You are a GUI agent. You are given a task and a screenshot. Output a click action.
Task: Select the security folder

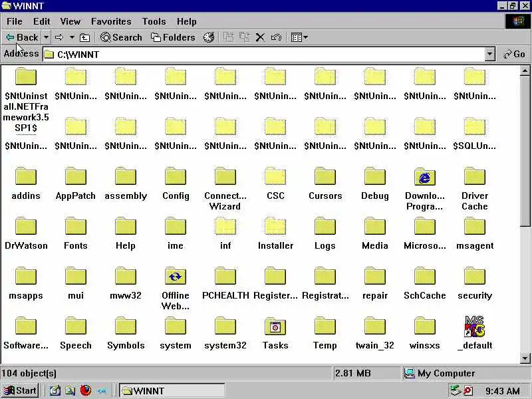[x=474, y=283]
